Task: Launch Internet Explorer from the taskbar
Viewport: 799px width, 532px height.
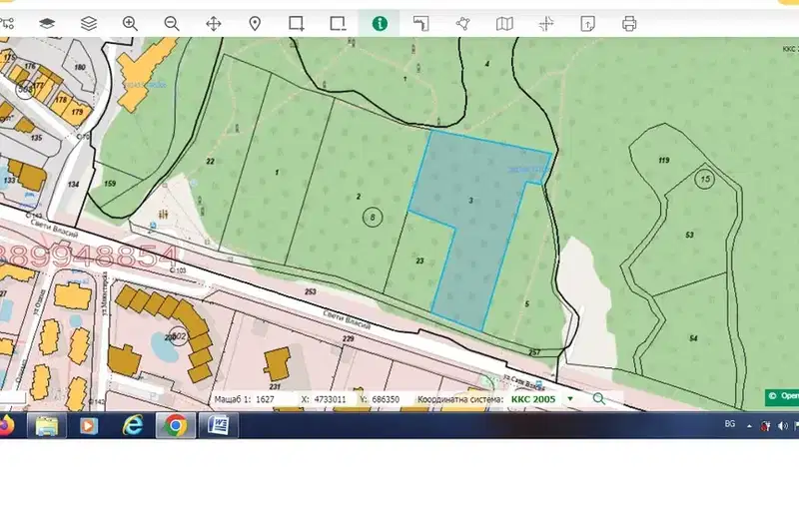Action: [x=133, y=425]
